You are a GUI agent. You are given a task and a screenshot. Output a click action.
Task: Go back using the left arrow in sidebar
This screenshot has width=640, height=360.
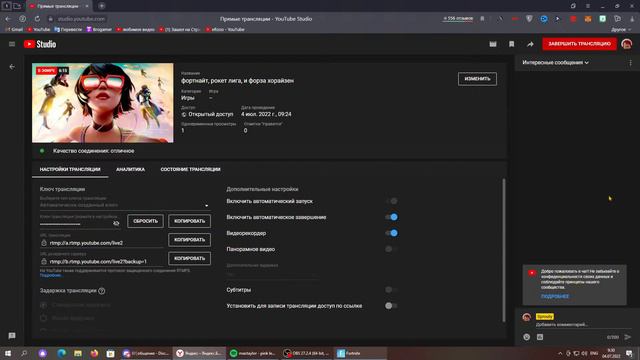(x=12, y=67)
